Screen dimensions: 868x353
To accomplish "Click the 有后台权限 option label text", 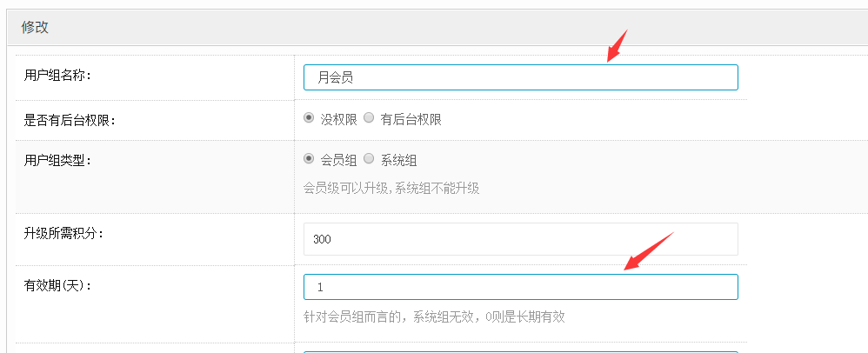I will 411,119.
